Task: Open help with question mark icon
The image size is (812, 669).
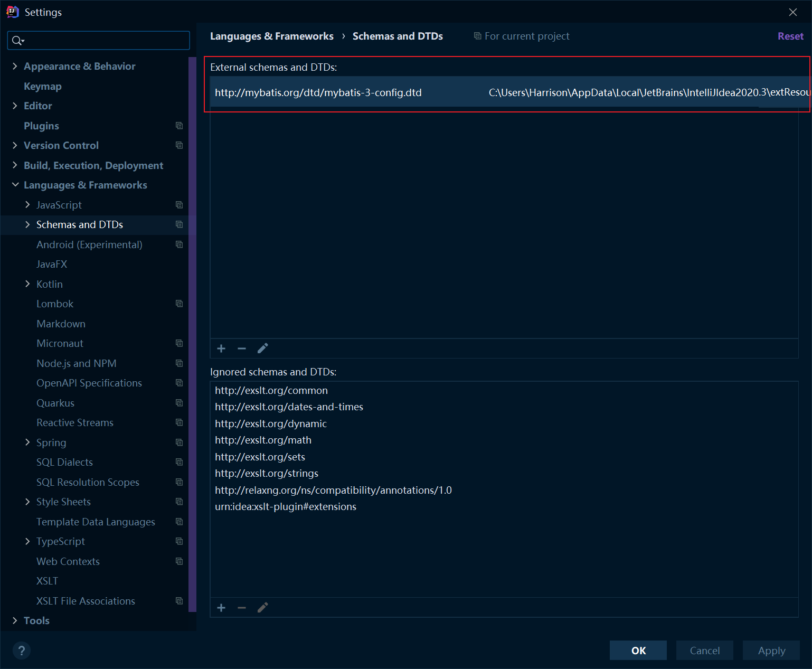Action: click(22, 651)
